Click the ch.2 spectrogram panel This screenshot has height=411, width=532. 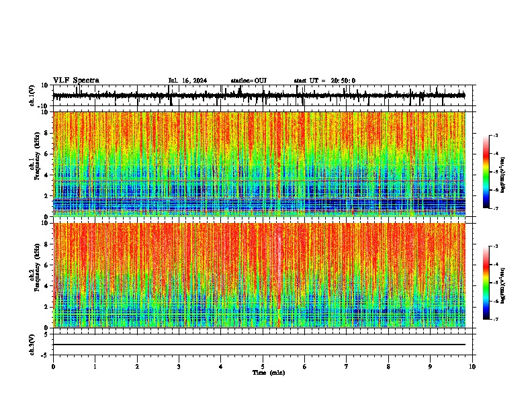coord(259,275)
